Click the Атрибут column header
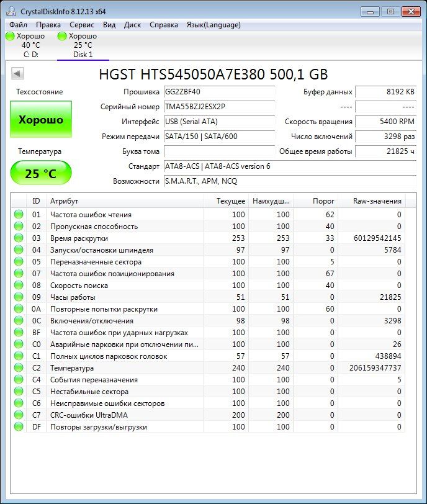The width and height of the screenshot is (427, 504). pos(125,201)
